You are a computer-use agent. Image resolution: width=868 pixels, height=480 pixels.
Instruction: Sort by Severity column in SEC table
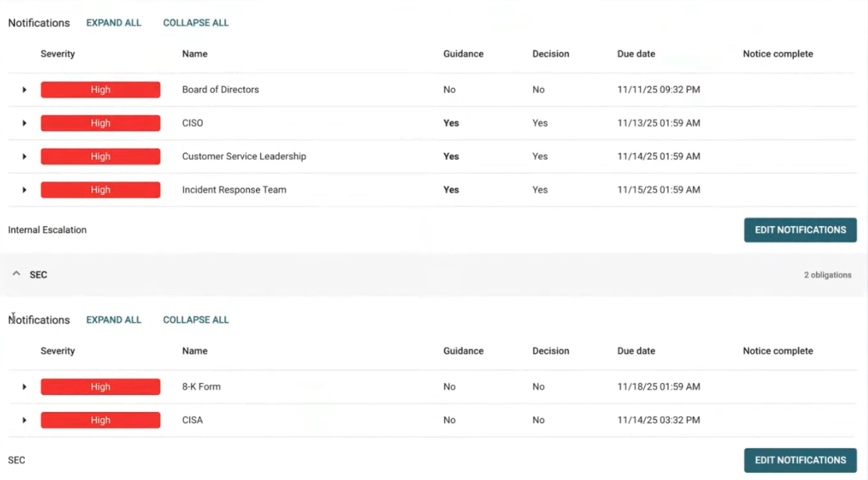point(57,351)
